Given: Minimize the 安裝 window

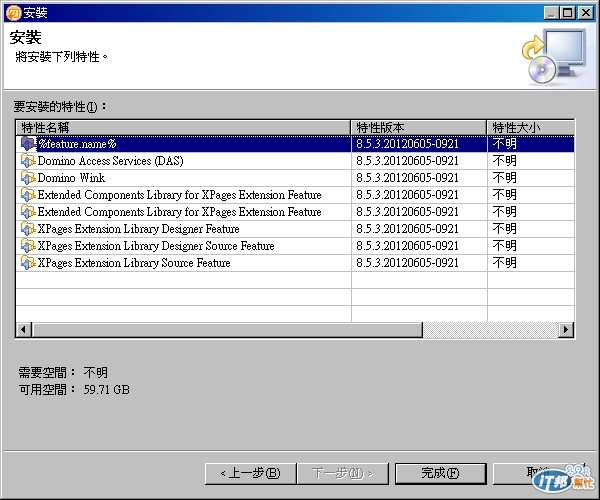Looking at the screenshot, I should 551,13.
